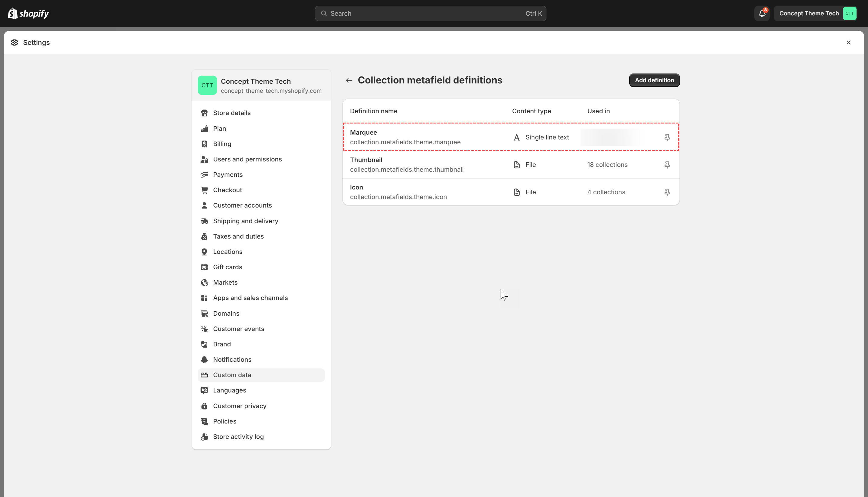Viewport: 868px width, 497px height.
Task: Click the Languages icon
Action: click(x=204, y=390)
